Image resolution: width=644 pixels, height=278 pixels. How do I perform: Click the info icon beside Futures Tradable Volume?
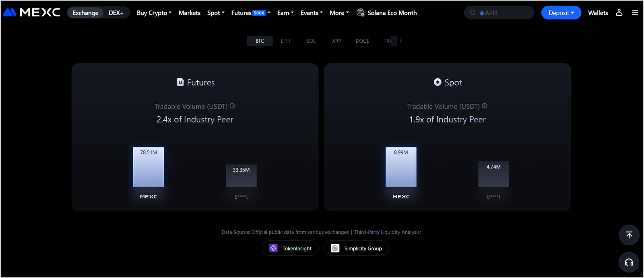click(232, 106)
